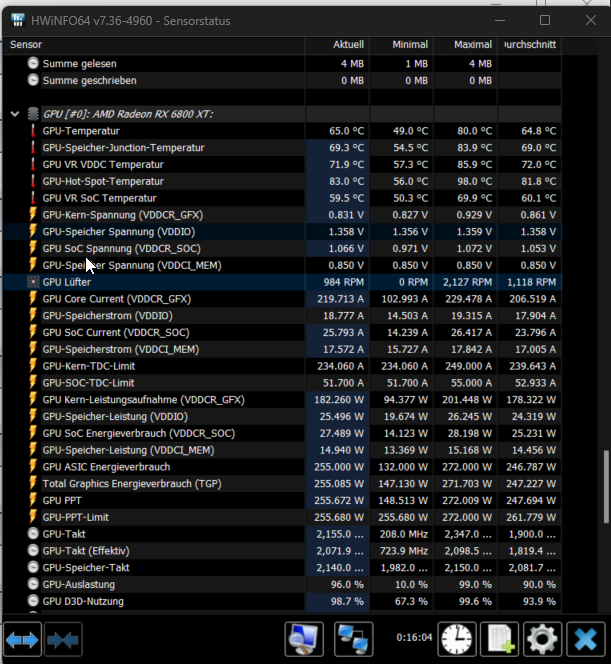611x664 pixels.
Task: Minimize the HWiNFO64 Sensorstatus window
Action: click(500, 20)
